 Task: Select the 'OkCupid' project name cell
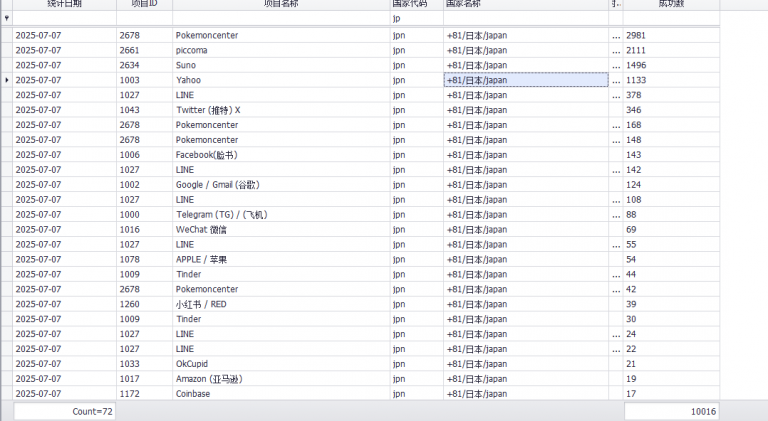(x=281, y=364)
